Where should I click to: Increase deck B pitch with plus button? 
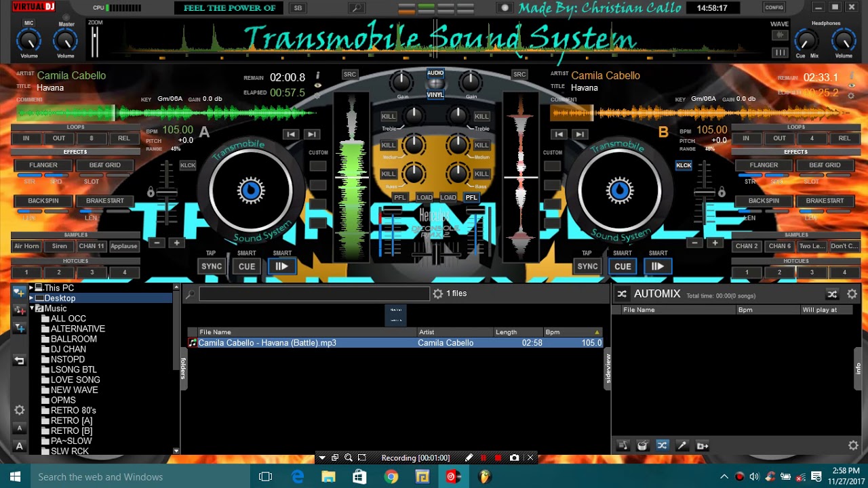(x=715, y=243)
